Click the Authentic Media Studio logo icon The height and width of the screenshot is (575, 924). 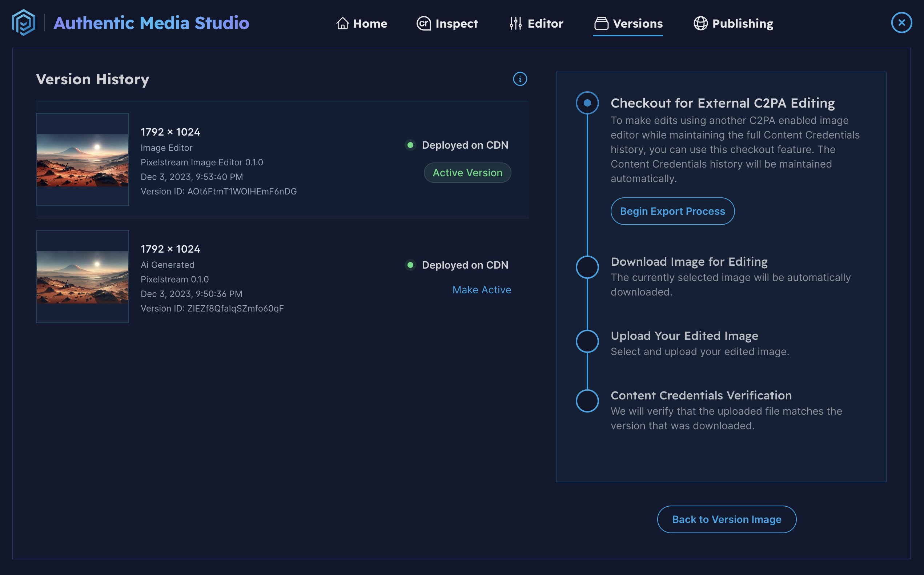click(24, 23)
